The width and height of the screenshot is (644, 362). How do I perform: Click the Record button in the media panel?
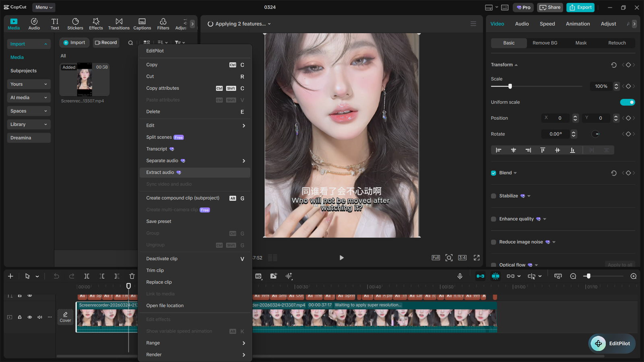106,42
